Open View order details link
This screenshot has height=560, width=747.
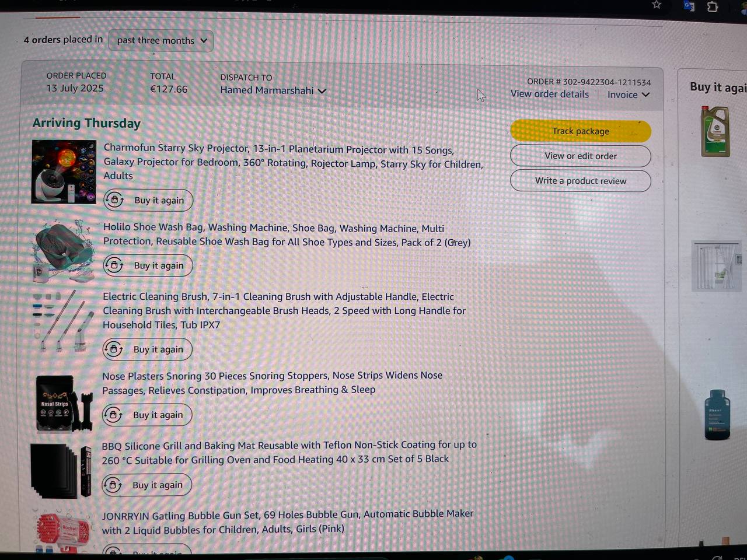[550, 94]
